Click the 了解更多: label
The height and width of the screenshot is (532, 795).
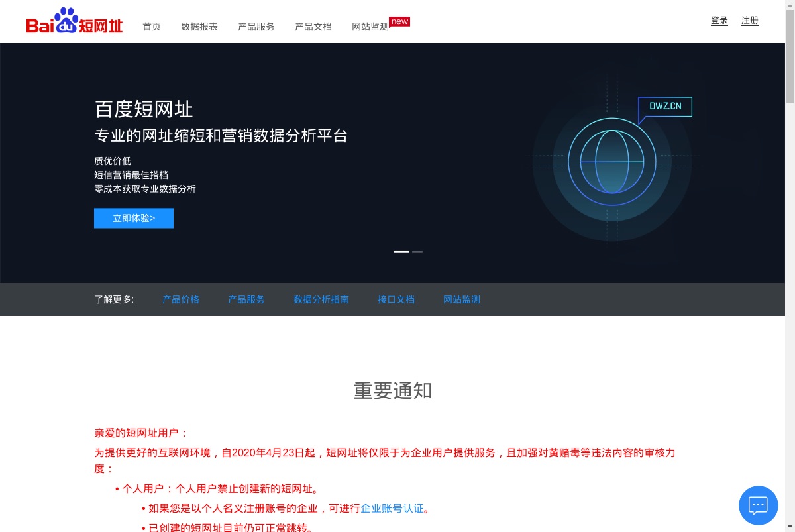pos(114,299)
